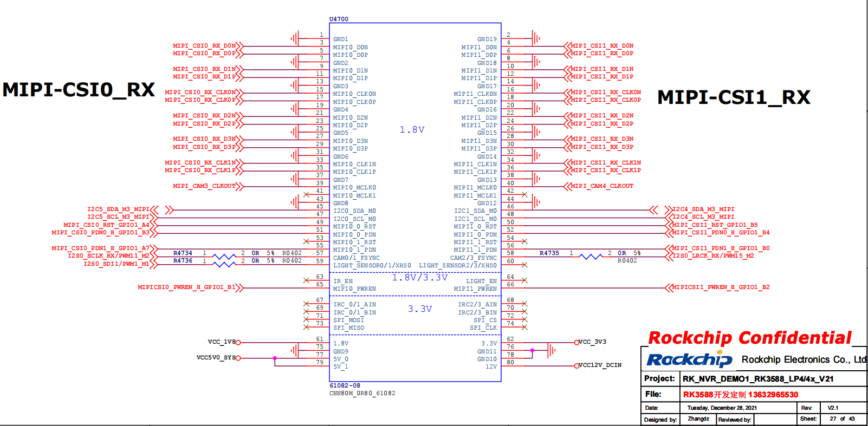
Task: Click the VCC12V_DCIN power port circle
Action: tap(576, 366)
